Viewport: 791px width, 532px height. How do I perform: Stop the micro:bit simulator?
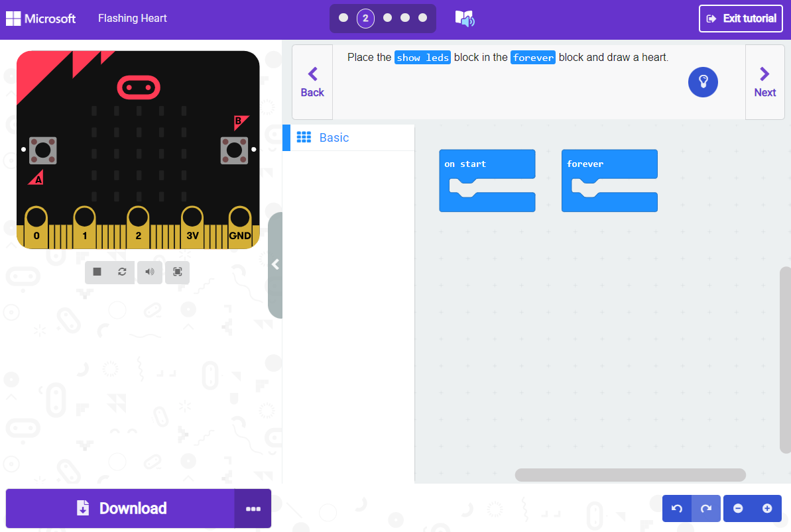pos(97,272)
